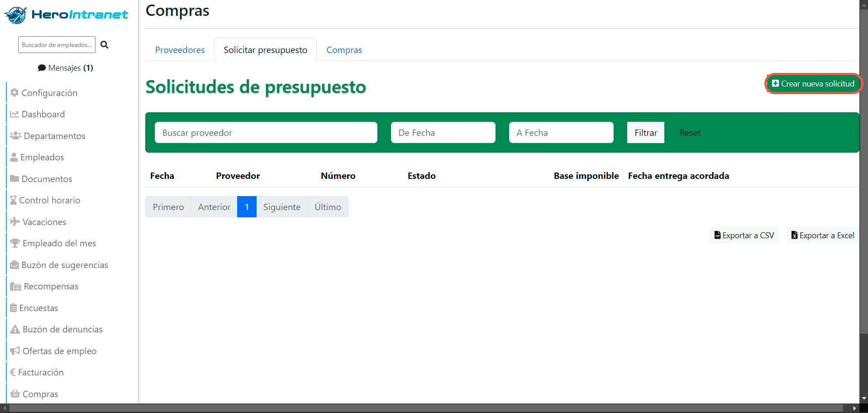Click the vertical scrollbar down arrow
The width and height of the screenshot is (868, 413).
864,399
